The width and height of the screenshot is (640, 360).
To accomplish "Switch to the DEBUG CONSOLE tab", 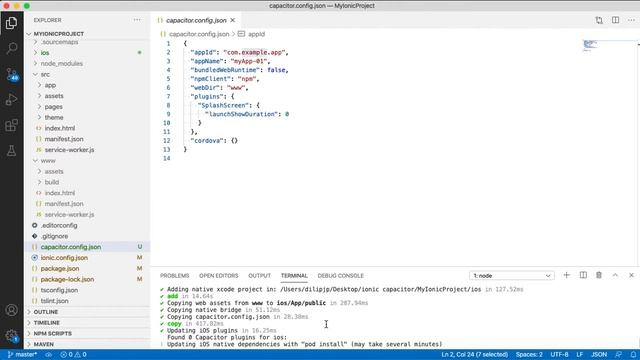I will pos(341,276).
